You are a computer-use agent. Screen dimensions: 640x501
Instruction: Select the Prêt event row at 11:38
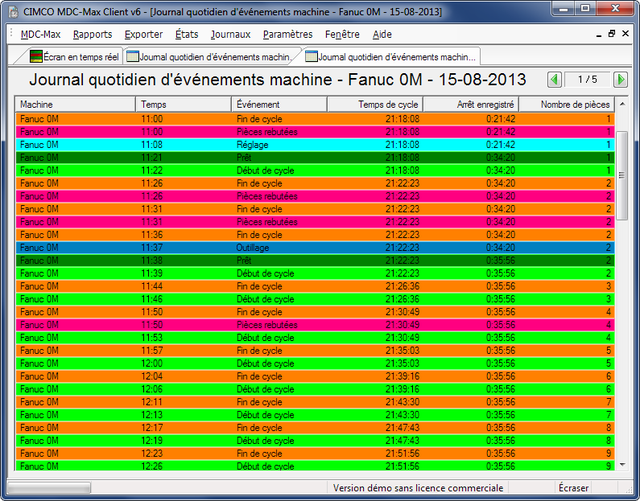tap(315, 261)
